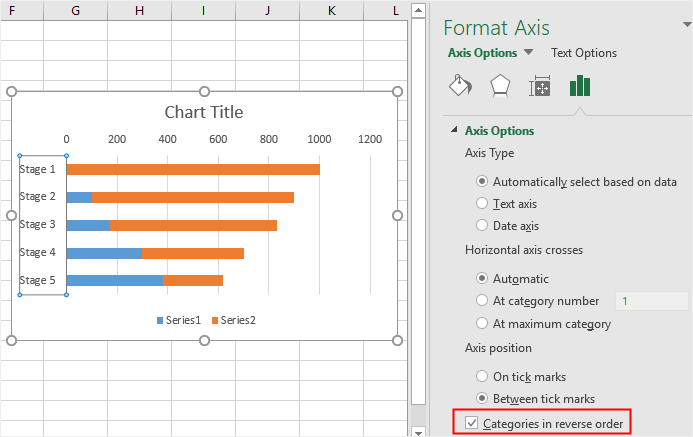Open Format Axis pane options arrow
Image resolution: width=693 pixels, height=437 pixels.
687,25
